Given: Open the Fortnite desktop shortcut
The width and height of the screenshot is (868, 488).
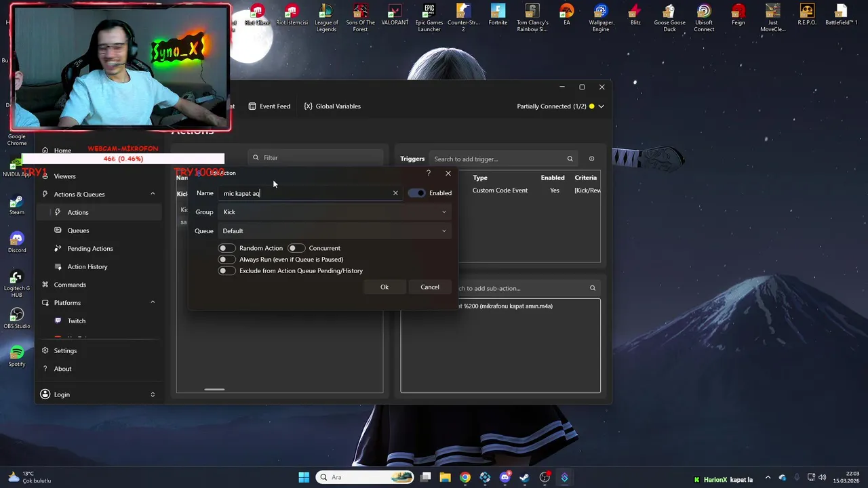Looking at the screenshot, I should point(498,15).
